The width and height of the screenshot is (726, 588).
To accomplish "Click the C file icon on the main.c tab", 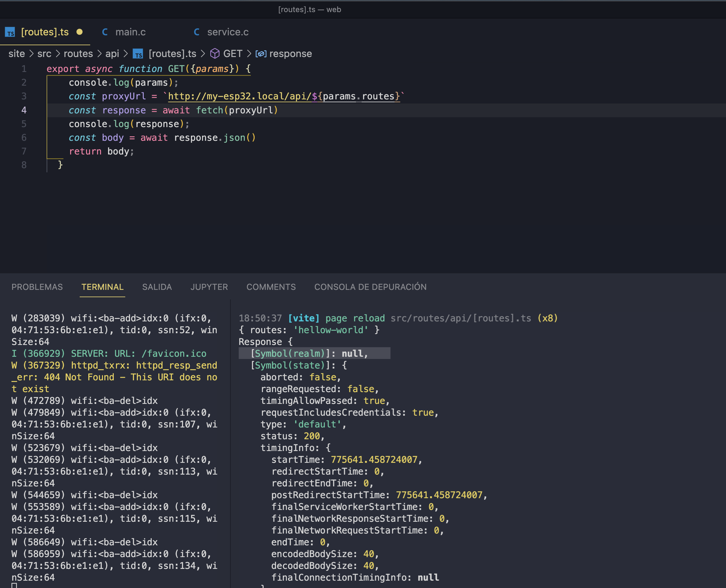I will click(105, 32).
